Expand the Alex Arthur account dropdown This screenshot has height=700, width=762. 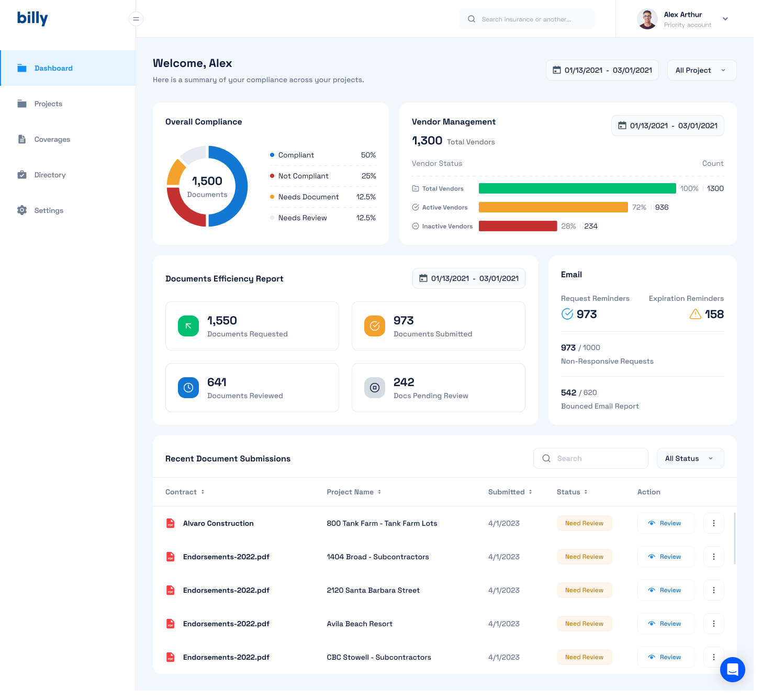pyautogui.click(x=725, y=19)
